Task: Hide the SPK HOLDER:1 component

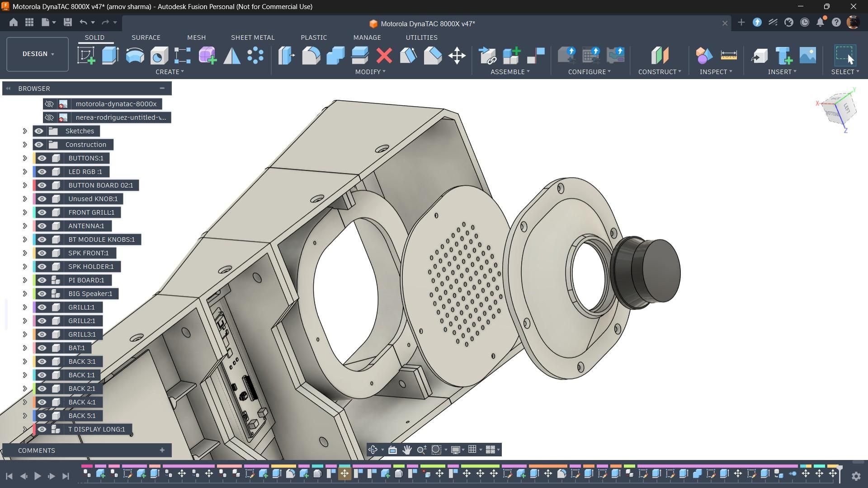Action: point(42,267)
